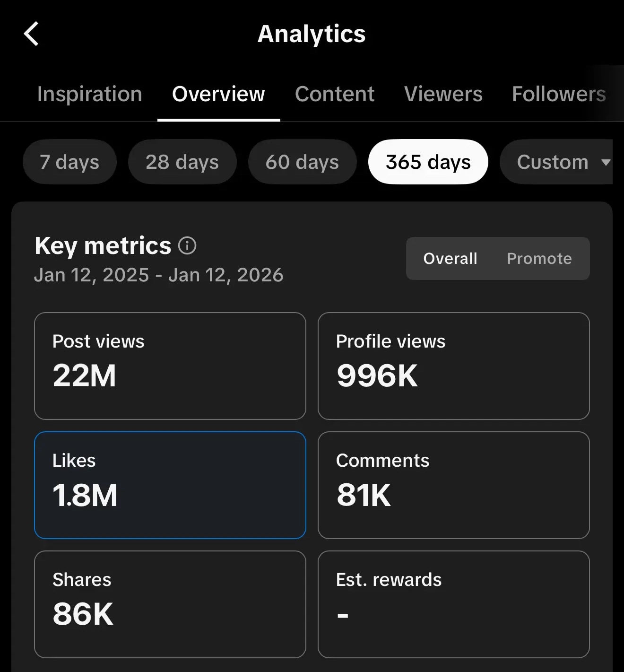Image resolution: width=624 pixels, height=672 pixels.
Task: Expand the Custom filter chevron
Action: pos(607,163)
